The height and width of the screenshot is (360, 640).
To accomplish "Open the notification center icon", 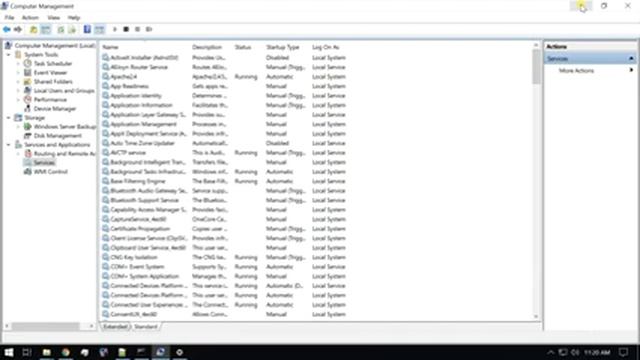I will tap(623, 352).
